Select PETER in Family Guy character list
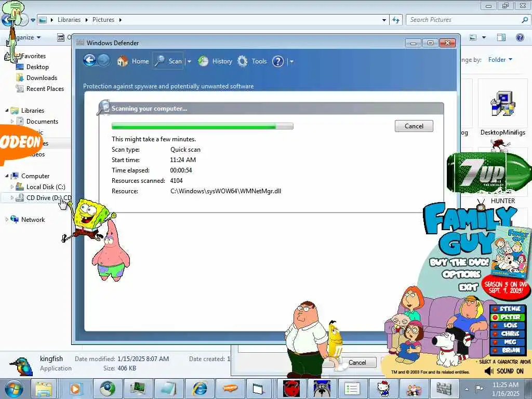 [x=508, y=317]
